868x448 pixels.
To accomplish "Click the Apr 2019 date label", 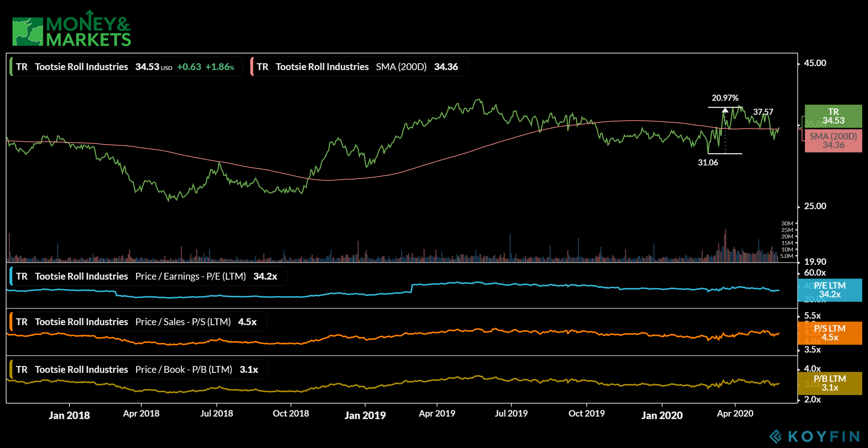I will 437,414.
